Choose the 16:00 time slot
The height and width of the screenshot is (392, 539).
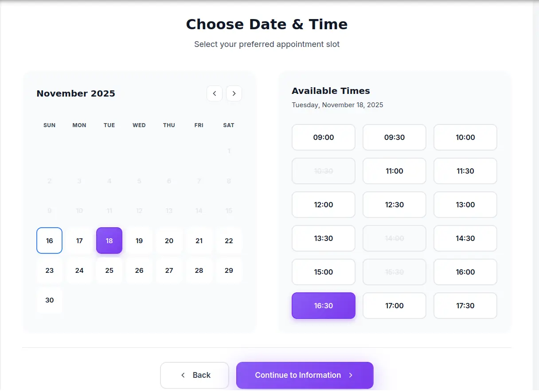[x=465, y=272]
